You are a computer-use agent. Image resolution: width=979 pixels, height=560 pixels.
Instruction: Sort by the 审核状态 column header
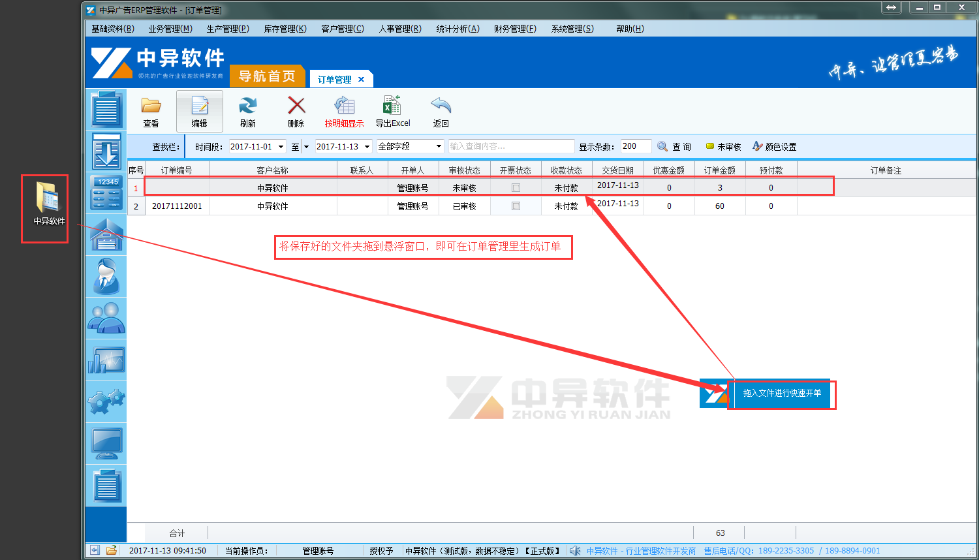point(464,170)
